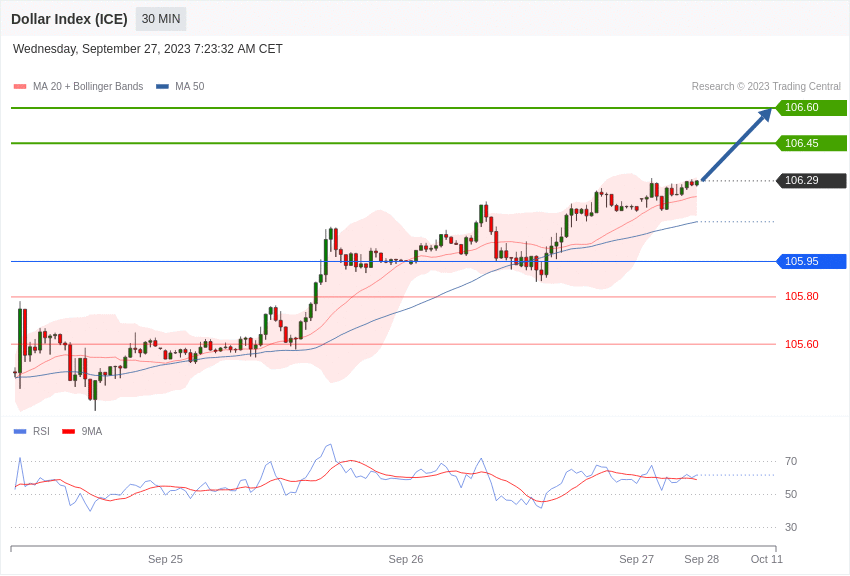
Task: Click the chart timestamp text line
Action: (x=148, y=49)
